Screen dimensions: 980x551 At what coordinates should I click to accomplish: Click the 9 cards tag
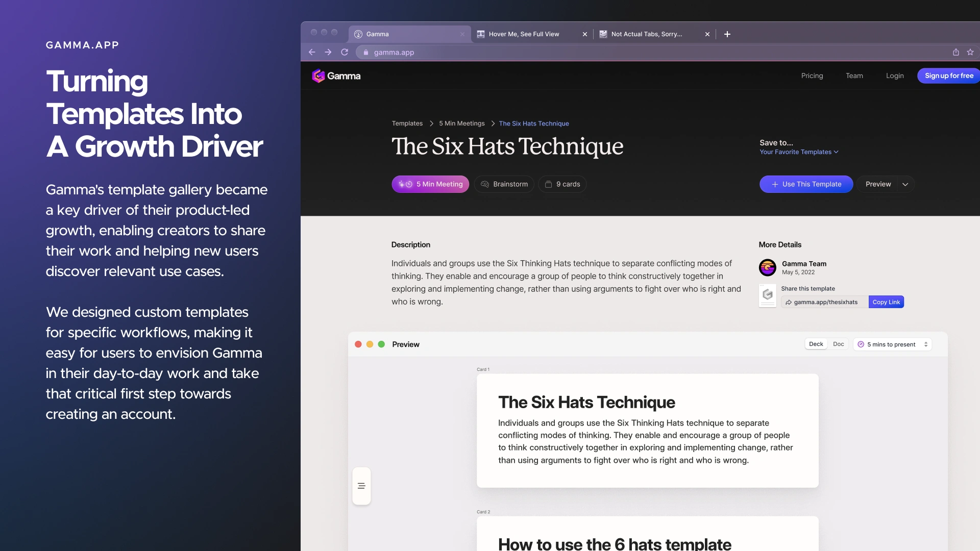coord(562,184)
